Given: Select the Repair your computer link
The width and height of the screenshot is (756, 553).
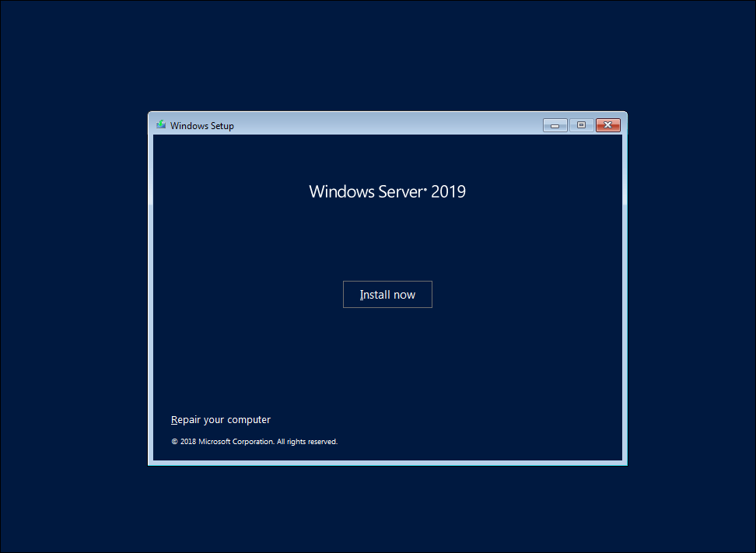Looking at the screenshot, I should 220,419.
